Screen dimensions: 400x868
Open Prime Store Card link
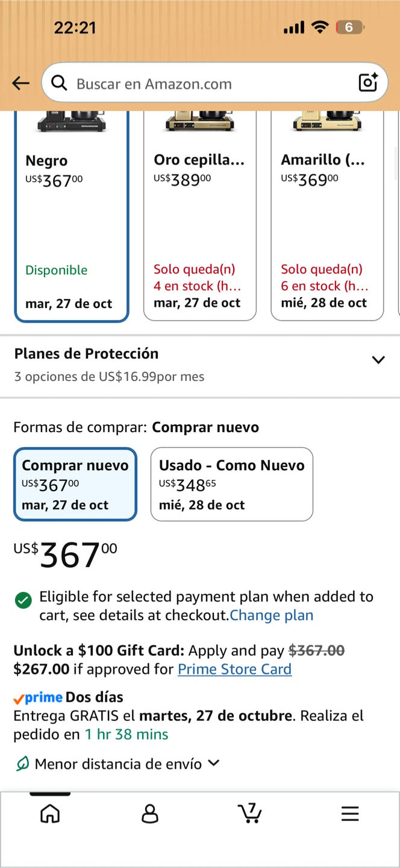point(234,669)
